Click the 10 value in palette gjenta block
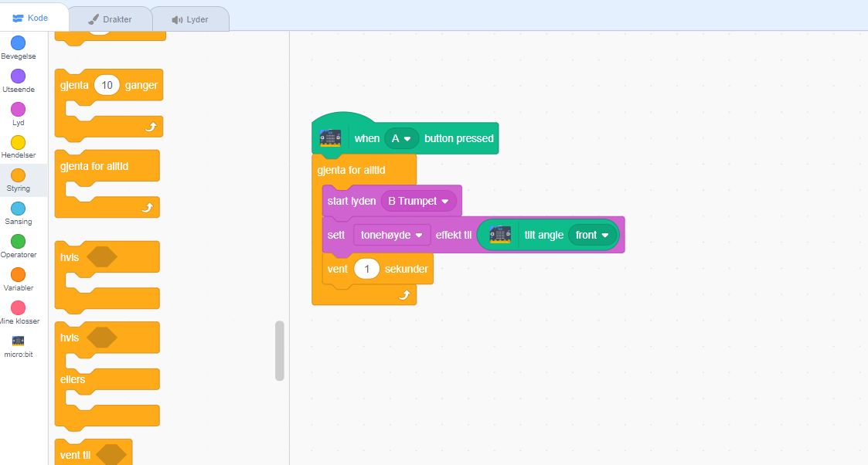Viewport: 868px width, 465px height. pyautogui.click(x=107, y=85)
